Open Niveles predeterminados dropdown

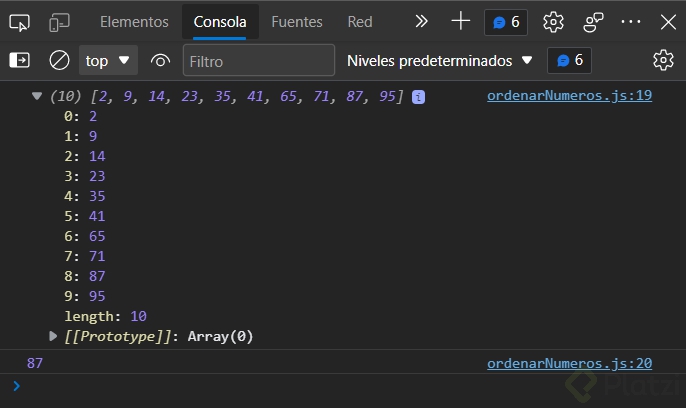point(440,60)
